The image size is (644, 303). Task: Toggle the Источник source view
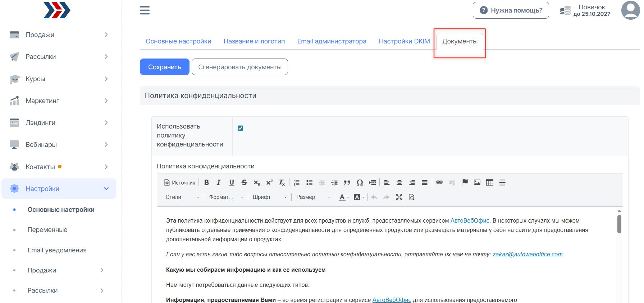pyautogui.click(x=180, y=182)
